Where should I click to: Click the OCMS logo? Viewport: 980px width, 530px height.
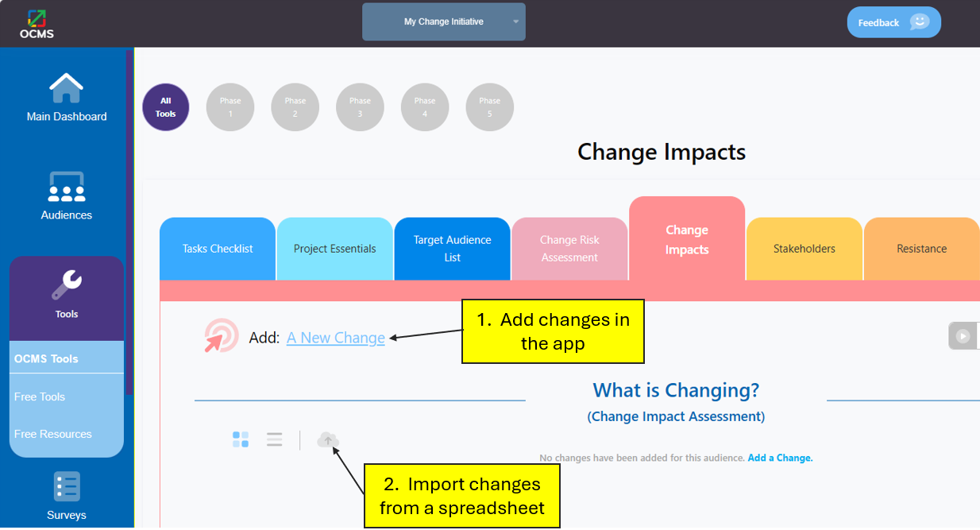(x=37, y=23)
